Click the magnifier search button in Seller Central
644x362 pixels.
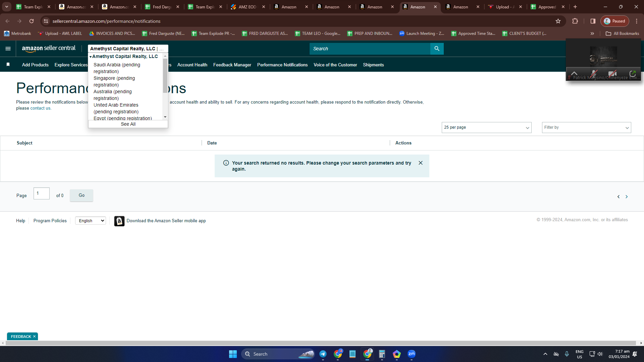point(437,49)
